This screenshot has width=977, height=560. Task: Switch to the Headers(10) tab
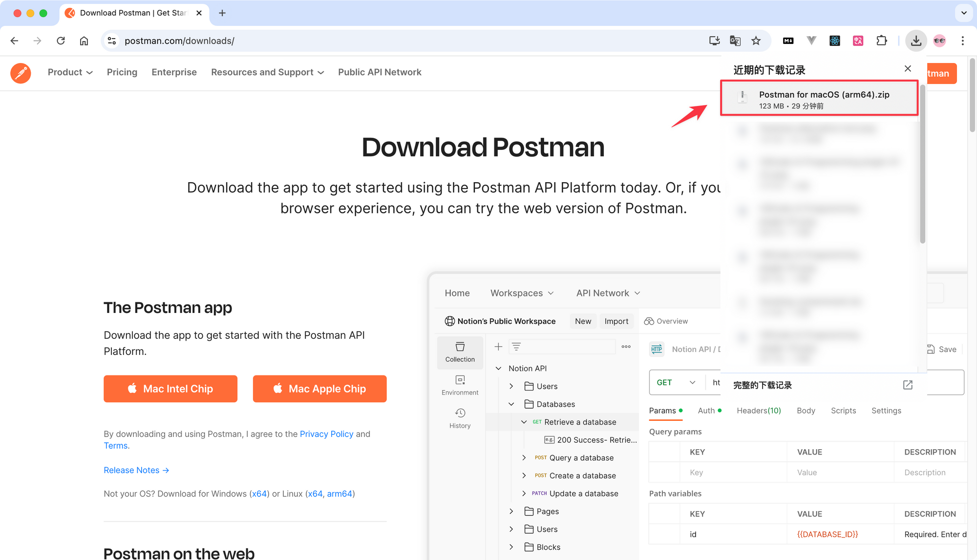(x=758, y=411)
